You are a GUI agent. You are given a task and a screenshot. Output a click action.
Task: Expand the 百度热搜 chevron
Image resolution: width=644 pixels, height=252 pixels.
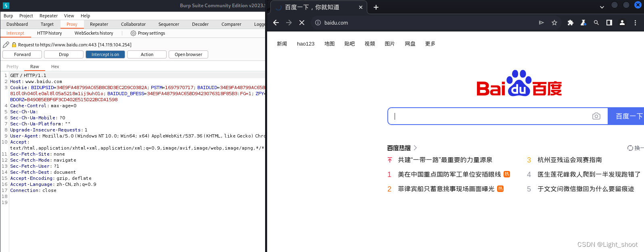click(x=415, y=148)
